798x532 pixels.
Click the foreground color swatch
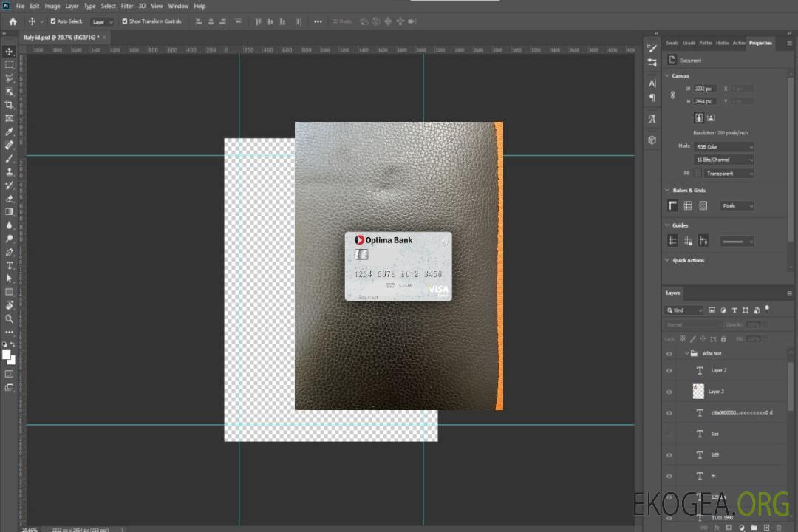click(x=6, y=355)
